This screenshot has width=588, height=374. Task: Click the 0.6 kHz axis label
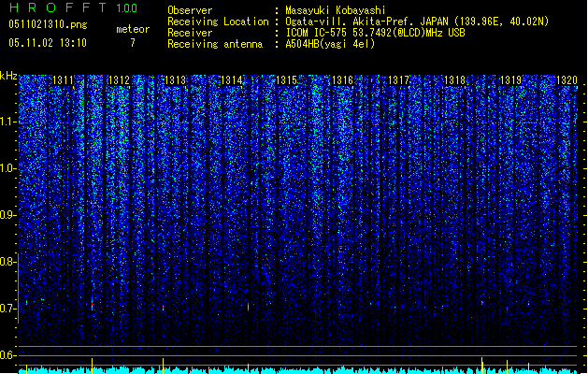pyautogui.click(x=7, y=355)
